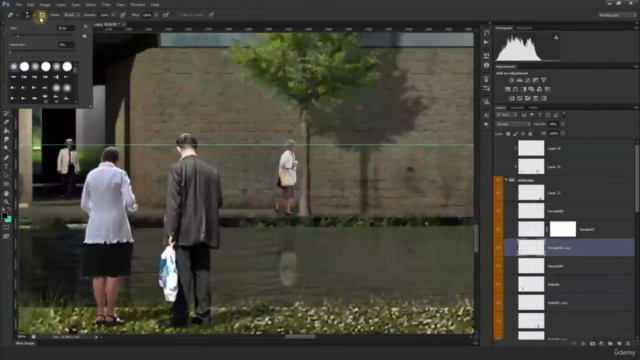
Task: Open the File menu
Action: click(x=18, y=5)
